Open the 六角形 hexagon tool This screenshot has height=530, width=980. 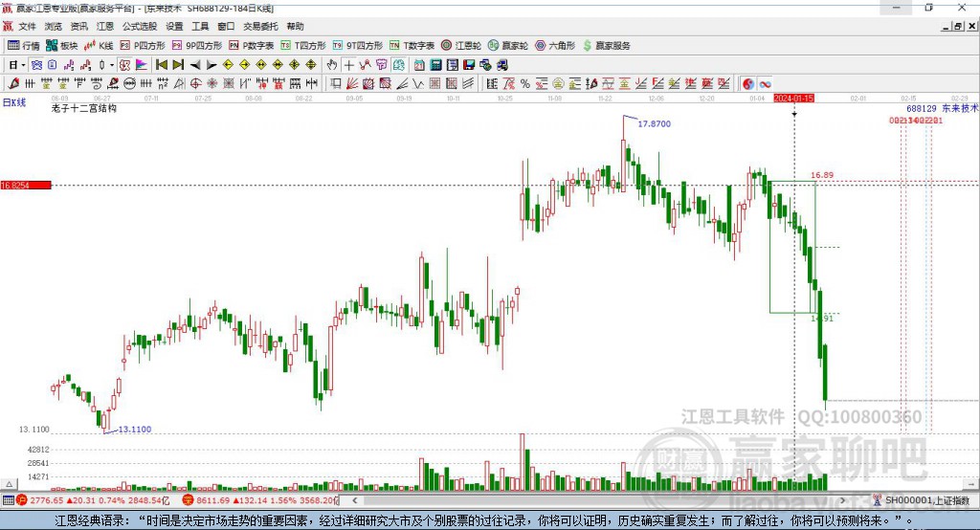click(x=555, y=46)
